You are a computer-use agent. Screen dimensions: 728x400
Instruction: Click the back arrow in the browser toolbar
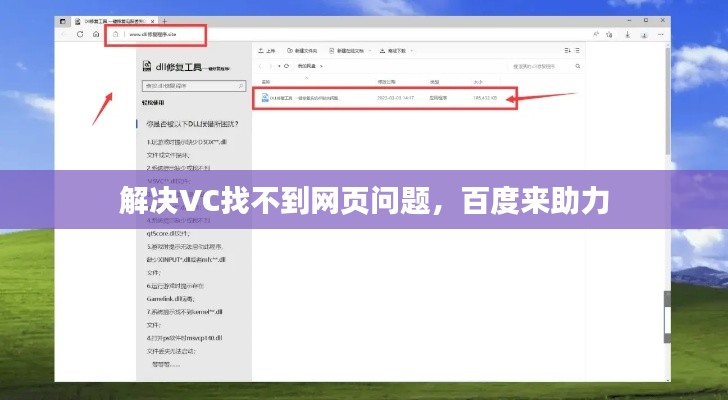click(x=65, y=34)
